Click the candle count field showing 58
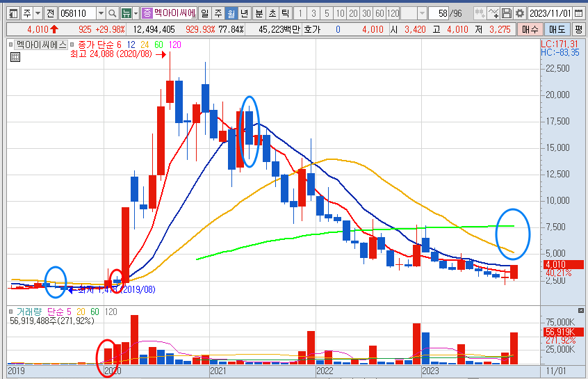 [x=439, y=14]
